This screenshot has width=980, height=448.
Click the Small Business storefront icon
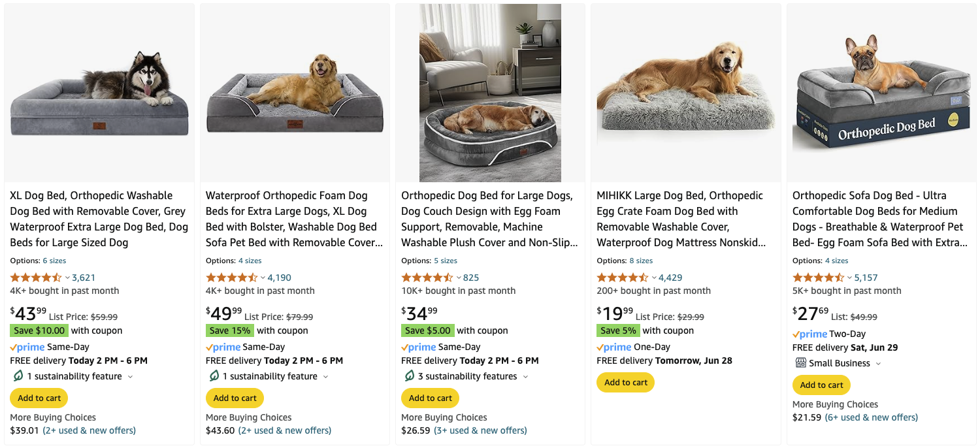[x=800, y=363]
